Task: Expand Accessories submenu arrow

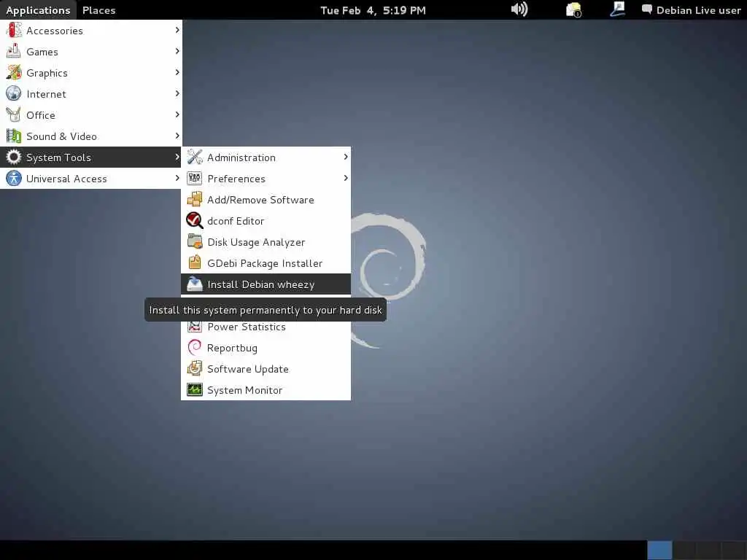Action: [x=177, y=30]
